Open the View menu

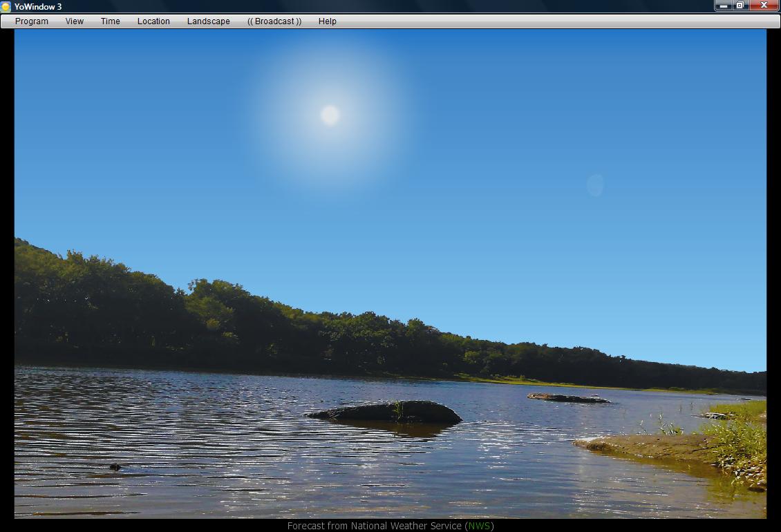75,21
